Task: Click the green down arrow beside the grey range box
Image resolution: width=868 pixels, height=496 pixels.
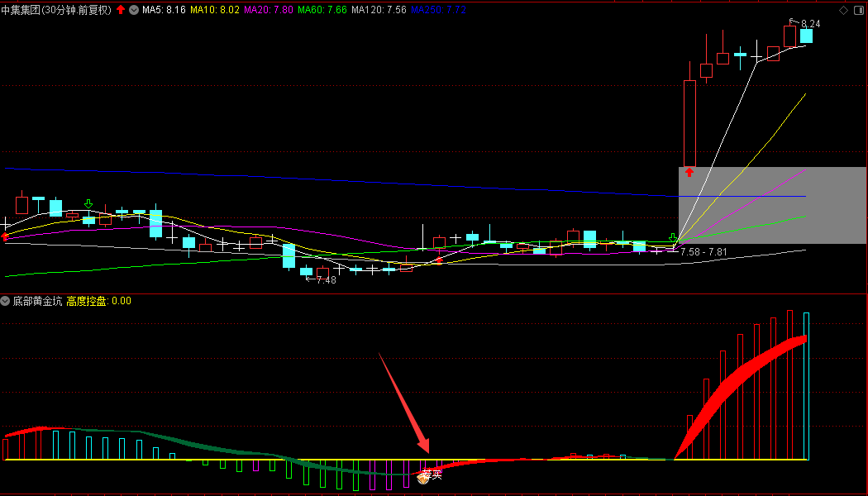Action: [673, 239]
